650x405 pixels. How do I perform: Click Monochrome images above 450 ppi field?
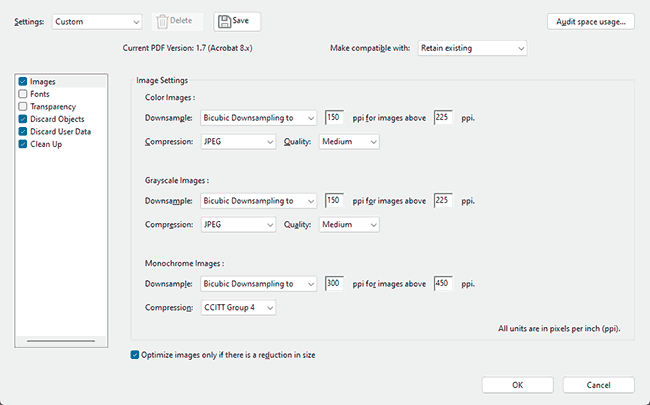pos(443,284)
